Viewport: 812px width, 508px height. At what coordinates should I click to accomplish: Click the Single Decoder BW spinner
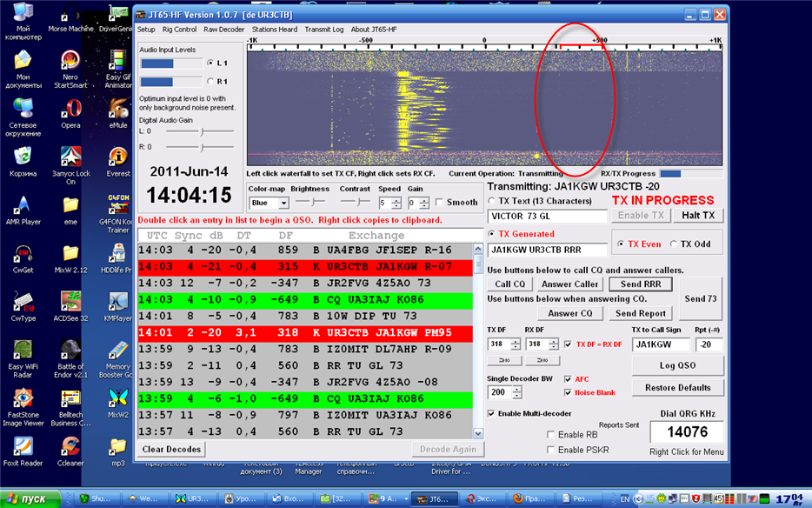click(x=516, y=392)
